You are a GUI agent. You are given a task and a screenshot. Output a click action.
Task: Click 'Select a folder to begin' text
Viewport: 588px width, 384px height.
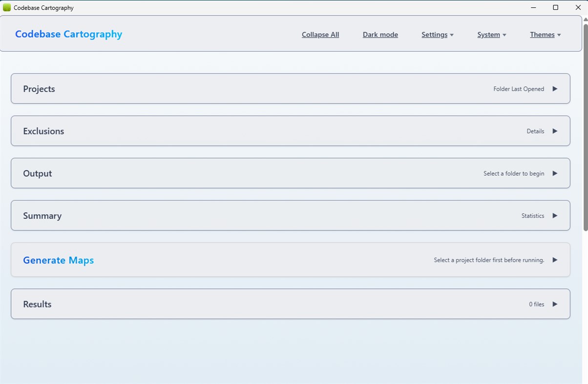(514, 173)
